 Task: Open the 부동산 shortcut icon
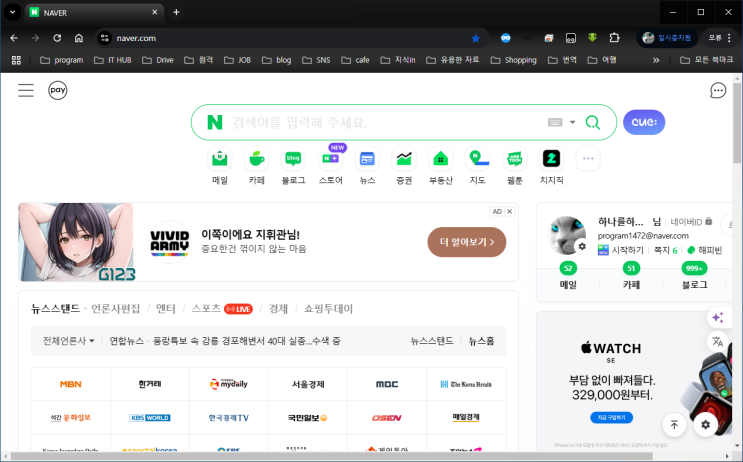tap(441, 159)
